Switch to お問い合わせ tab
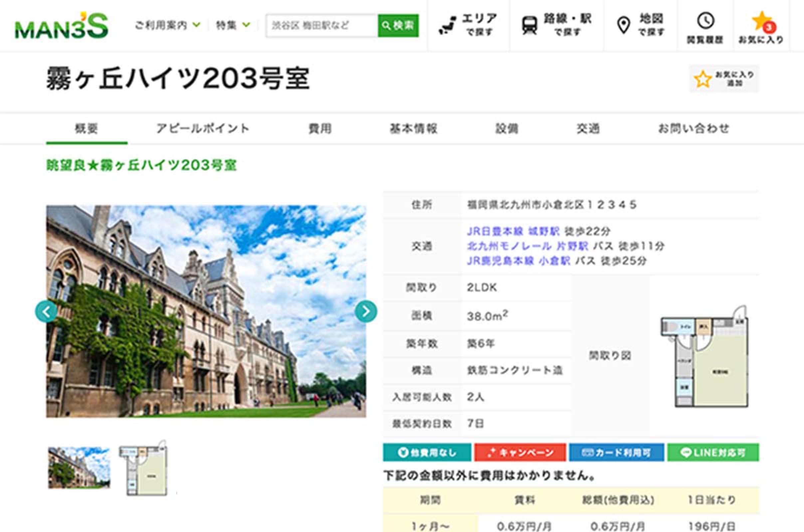The height and width of the screenshot is (532, 804). tap(694, 129)
